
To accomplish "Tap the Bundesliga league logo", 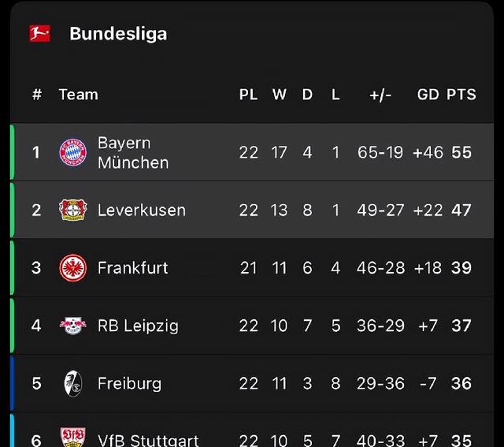I will [x=39, y=33].
